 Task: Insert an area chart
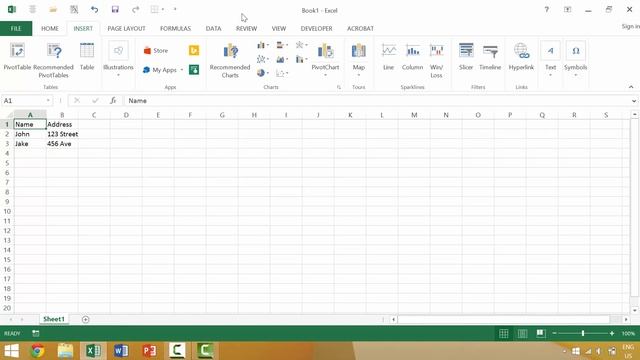pyautogui.click(x=282, y=60)
